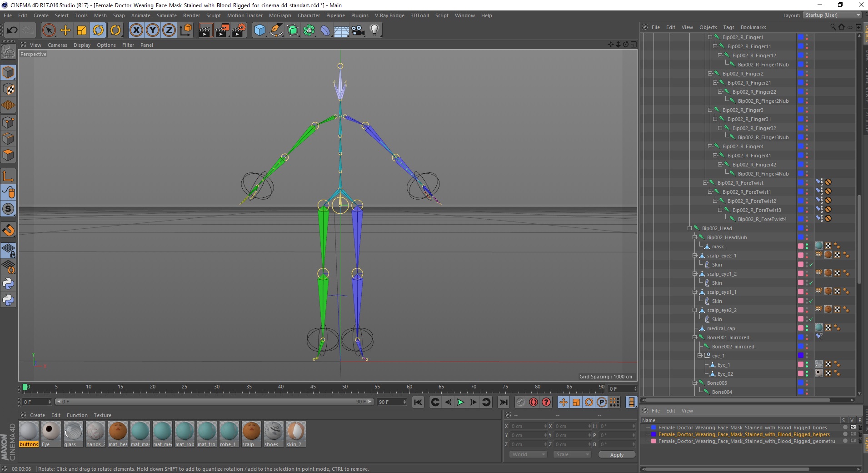Open the Character menu
868x473 pixels.
point(309,15)
